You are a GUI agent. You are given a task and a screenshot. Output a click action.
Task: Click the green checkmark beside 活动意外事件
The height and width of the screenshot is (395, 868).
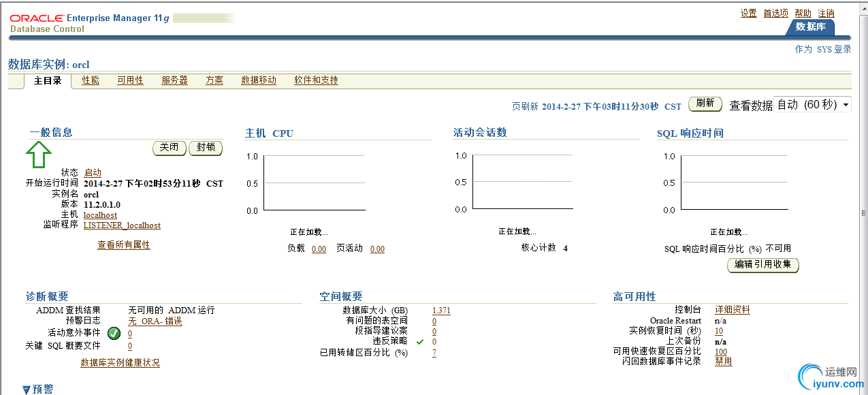click(x=114, y=333)
